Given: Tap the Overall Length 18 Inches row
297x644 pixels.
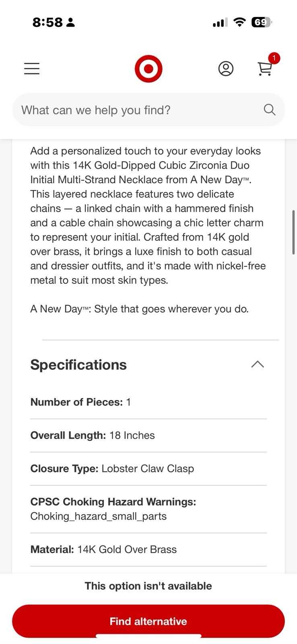Looking at the screenshot, I should (148, 436).
